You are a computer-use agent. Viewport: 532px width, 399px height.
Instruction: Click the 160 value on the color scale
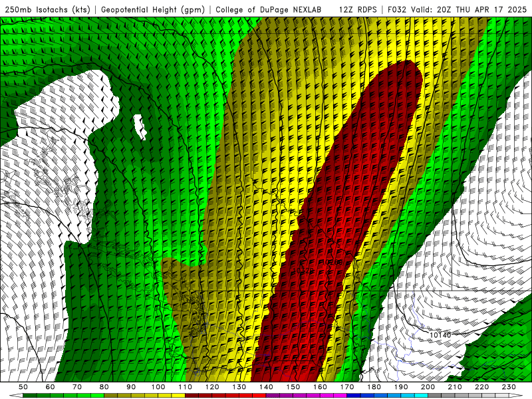pos(320,387)
